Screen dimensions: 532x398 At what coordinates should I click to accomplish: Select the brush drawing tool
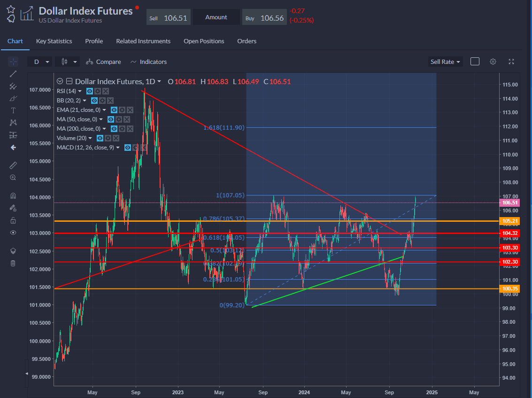(x=13, y=99)
